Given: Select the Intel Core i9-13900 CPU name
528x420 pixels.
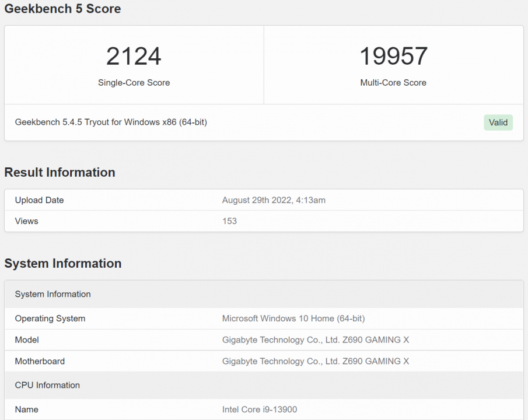Looking at the screenshot, I should pyautogui.click(x=260, y=409).
